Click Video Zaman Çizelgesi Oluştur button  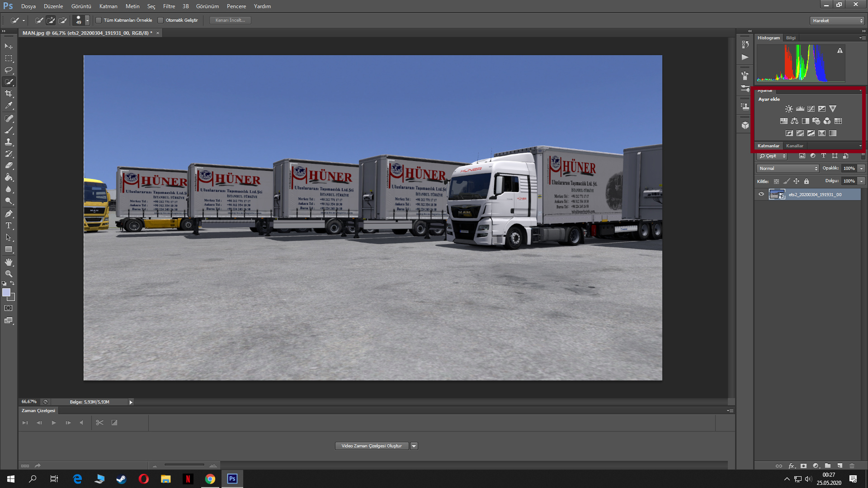pyautogui.click(x=372, y=446)
